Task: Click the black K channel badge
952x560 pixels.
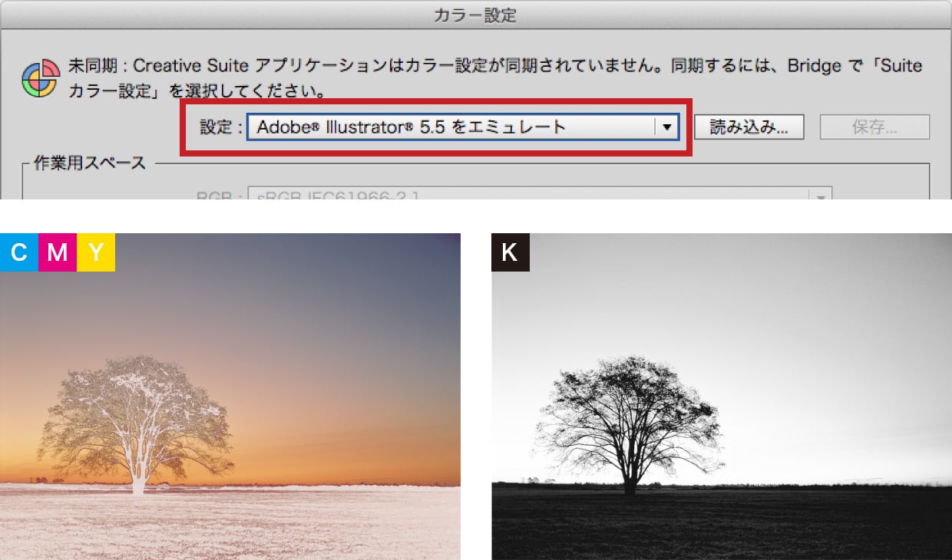Action: (x=511, y=252)
